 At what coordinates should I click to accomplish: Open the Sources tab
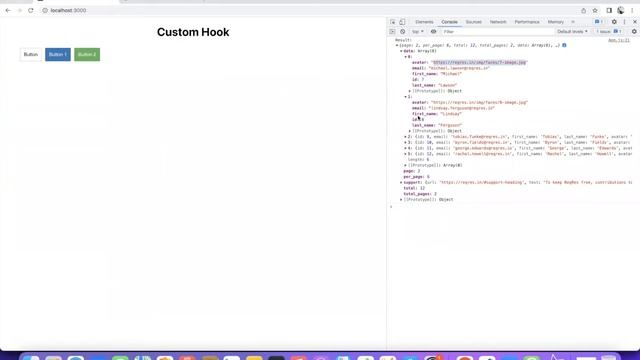click(x=473, y=22)
